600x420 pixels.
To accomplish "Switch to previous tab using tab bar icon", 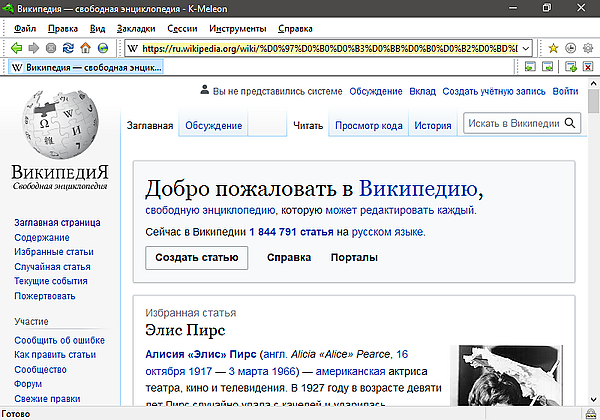I will click(x=530, y=67).
